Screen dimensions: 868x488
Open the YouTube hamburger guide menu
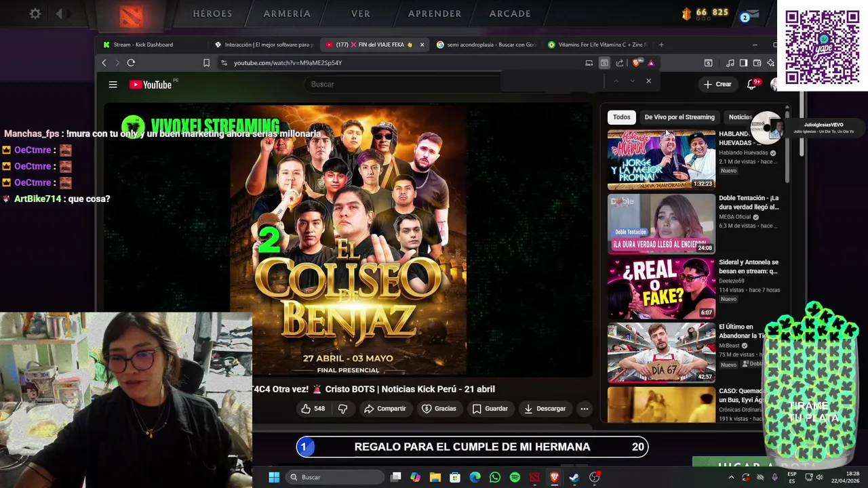click(113, 85)
